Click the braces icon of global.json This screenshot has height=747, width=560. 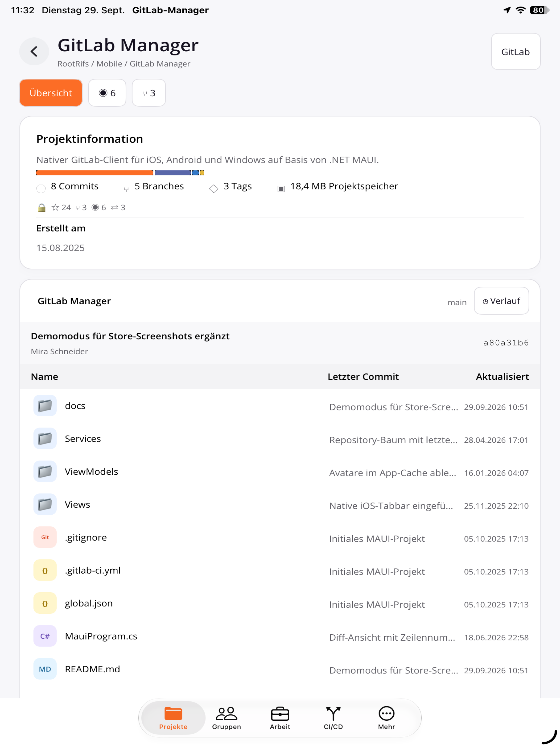[x=45, y=603]
